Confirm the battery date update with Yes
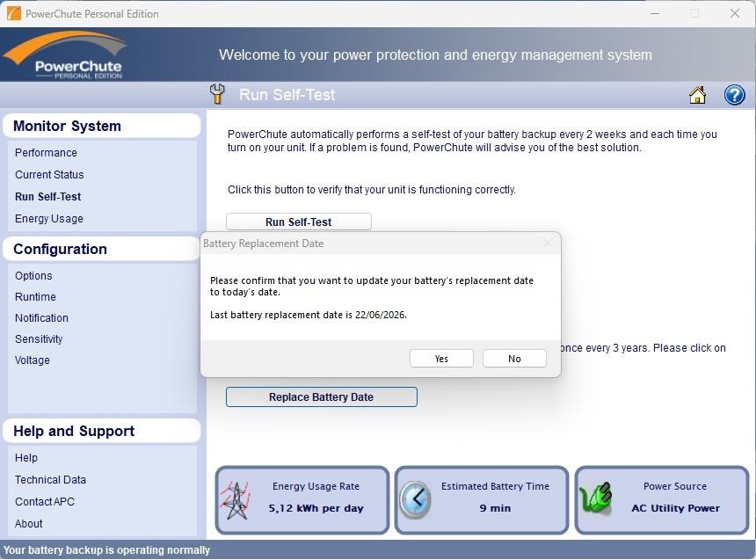 [441, 359]
